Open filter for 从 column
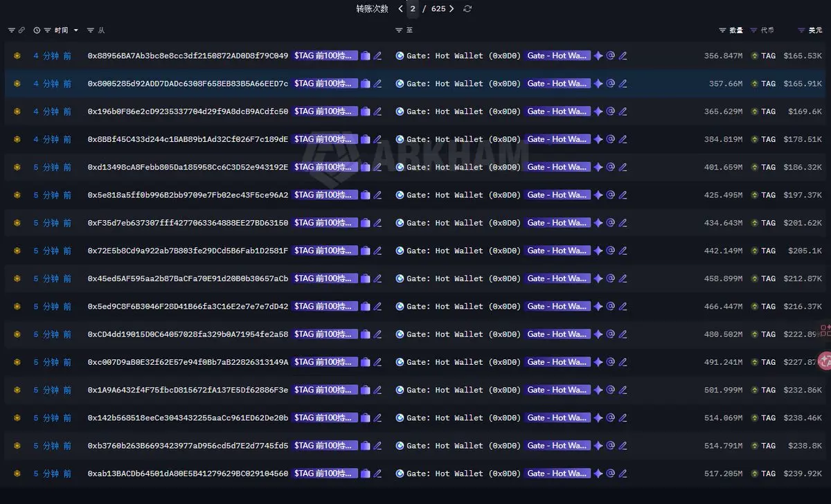This screenshot has height=504, width=831. (x=91, y=30)
